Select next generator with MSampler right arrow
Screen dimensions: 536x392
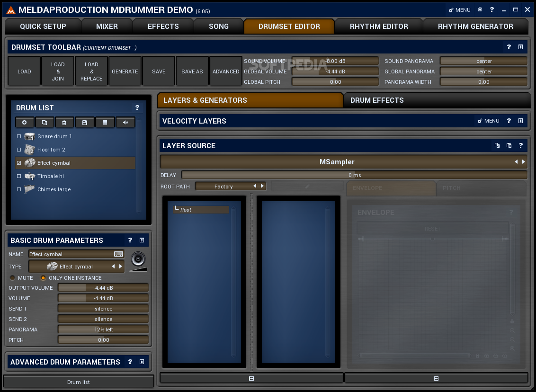[523, 161]
